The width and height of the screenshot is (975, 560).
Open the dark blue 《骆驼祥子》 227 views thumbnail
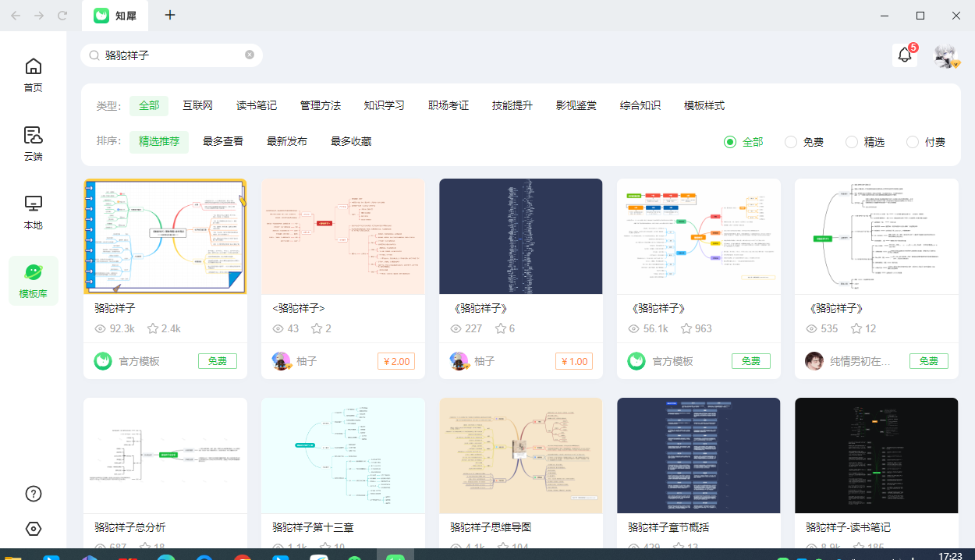[521, 236]
